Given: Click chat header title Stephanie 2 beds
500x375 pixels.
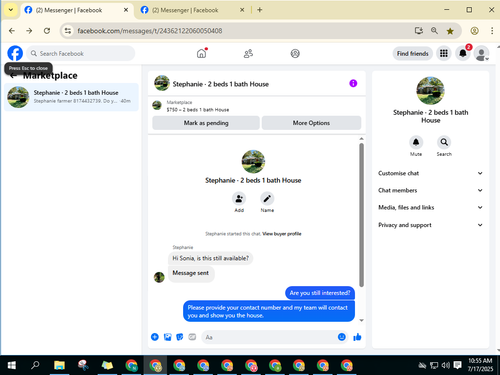Looking at the screenshot, I should click(221, 84).
